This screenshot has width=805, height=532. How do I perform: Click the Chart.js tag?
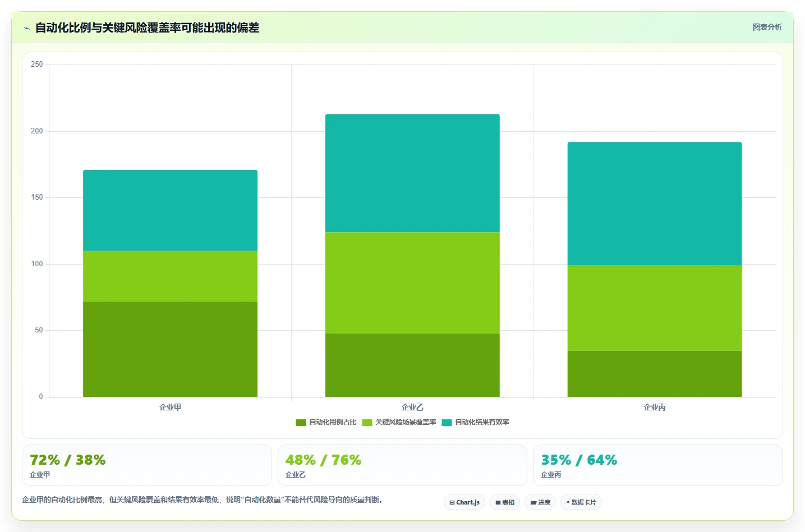pyautogui.click(x=464, y=502)
